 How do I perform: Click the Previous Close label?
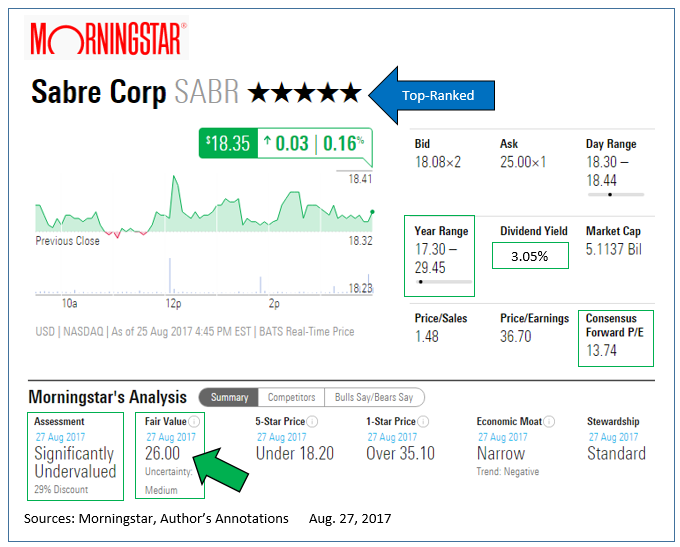tap(67, 241)
